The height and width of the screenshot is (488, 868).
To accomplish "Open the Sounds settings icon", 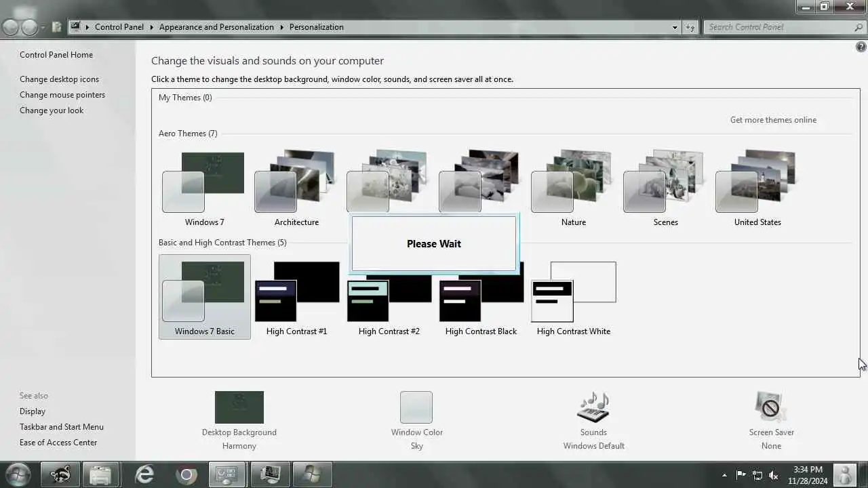I will click(593, 407).
